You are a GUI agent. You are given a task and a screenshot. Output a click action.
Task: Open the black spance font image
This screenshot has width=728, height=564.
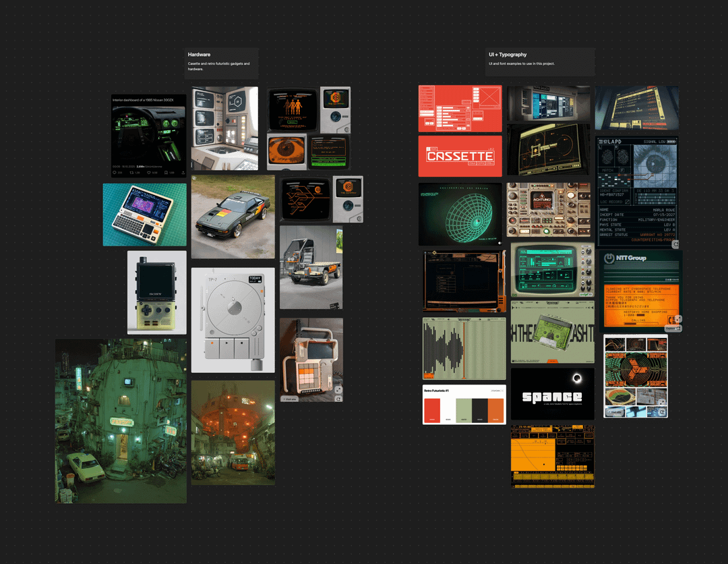(x=552, y=393)
